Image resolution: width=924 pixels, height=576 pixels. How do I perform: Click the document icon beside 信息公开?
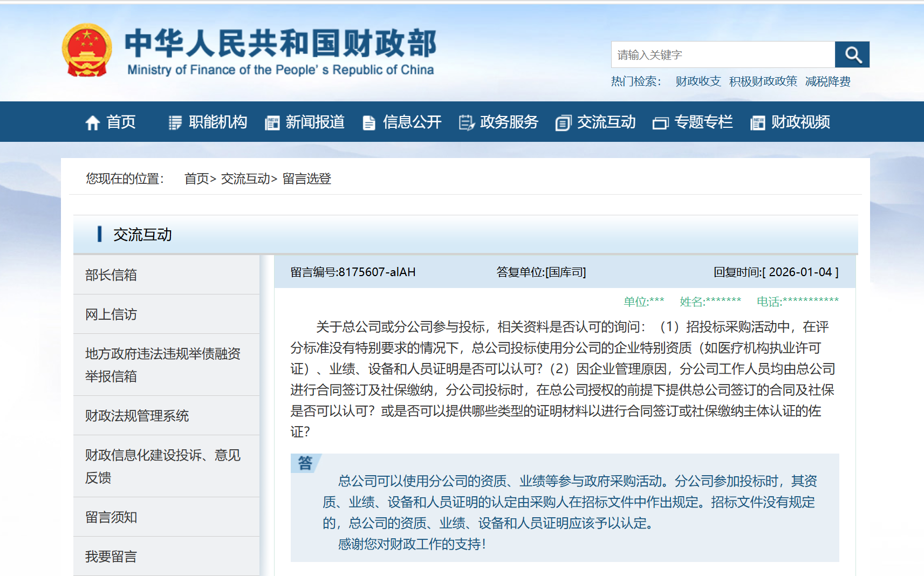pos(369,123)
